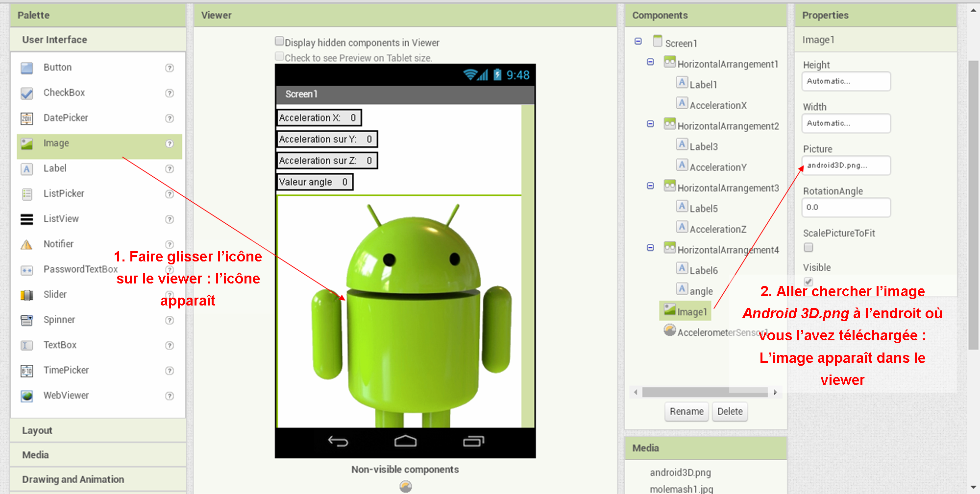980x494 pixels.
Task: Open help for the CheckBox component
Action: [170, 93]
